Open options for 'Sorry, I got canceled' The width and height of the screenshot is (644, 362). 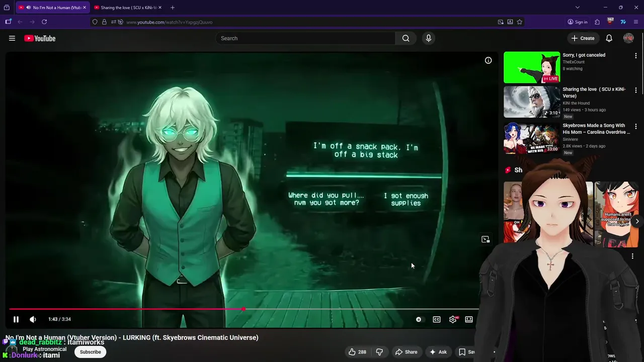[636, 56]
